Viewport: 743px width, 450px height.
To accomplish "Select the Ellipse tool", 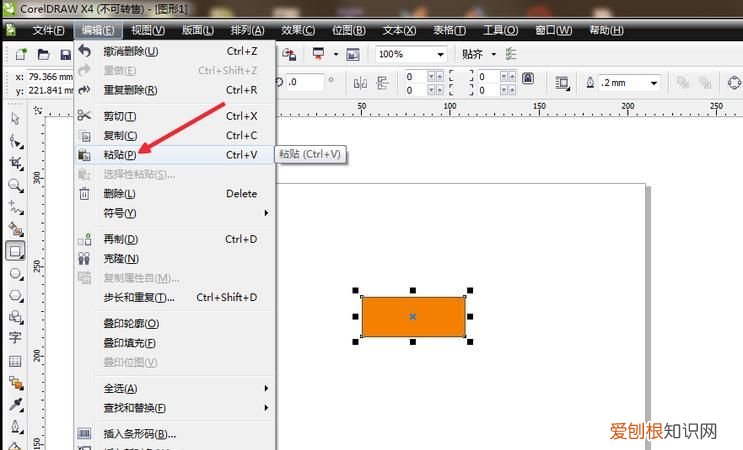I will (x=15, y=273).
